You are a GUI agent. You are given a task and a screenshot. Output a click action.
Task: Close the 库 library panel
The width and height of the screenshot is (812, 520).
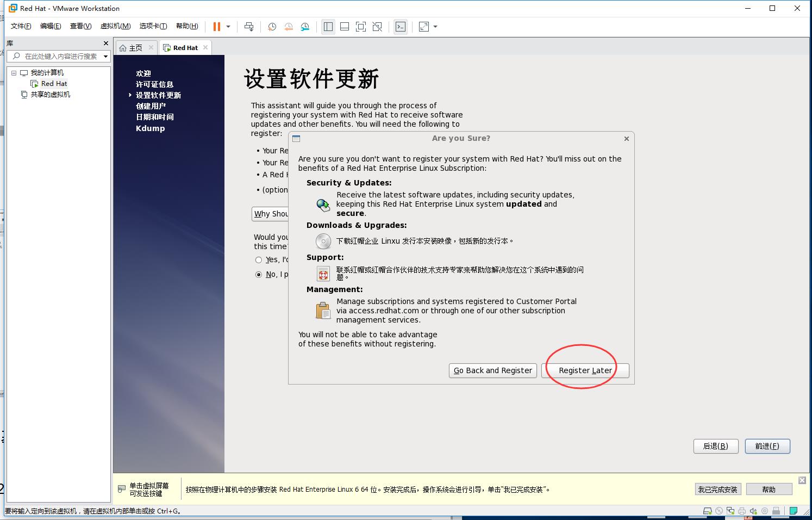[106, 43]
